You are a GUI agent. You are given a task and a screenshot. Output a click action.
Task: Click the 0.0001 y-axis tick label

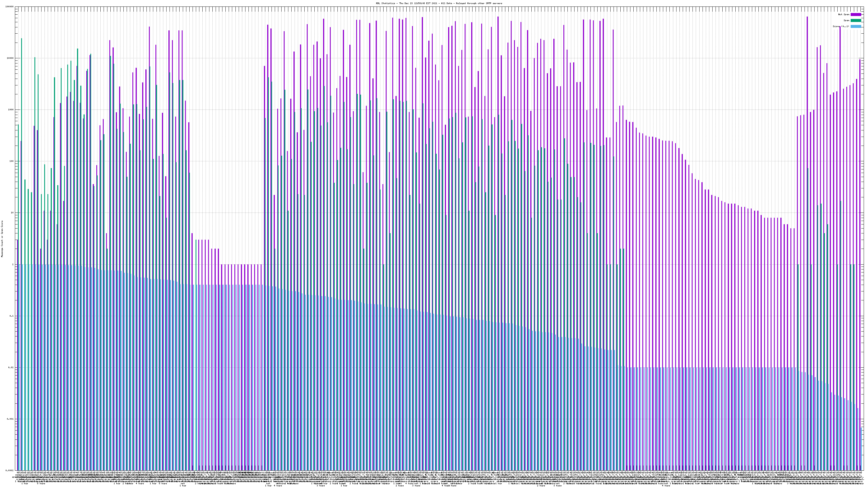tap(10, 470)
